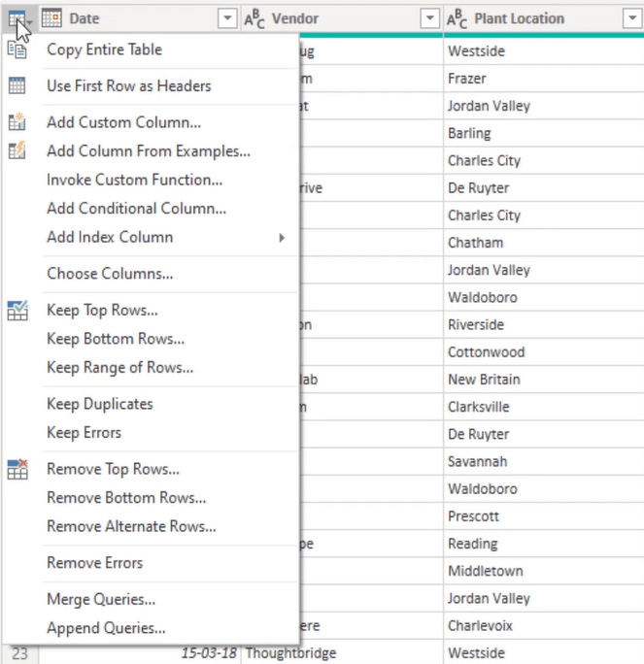
Task: Open the Date column filter dropdown
Action: tap(227, 18)
